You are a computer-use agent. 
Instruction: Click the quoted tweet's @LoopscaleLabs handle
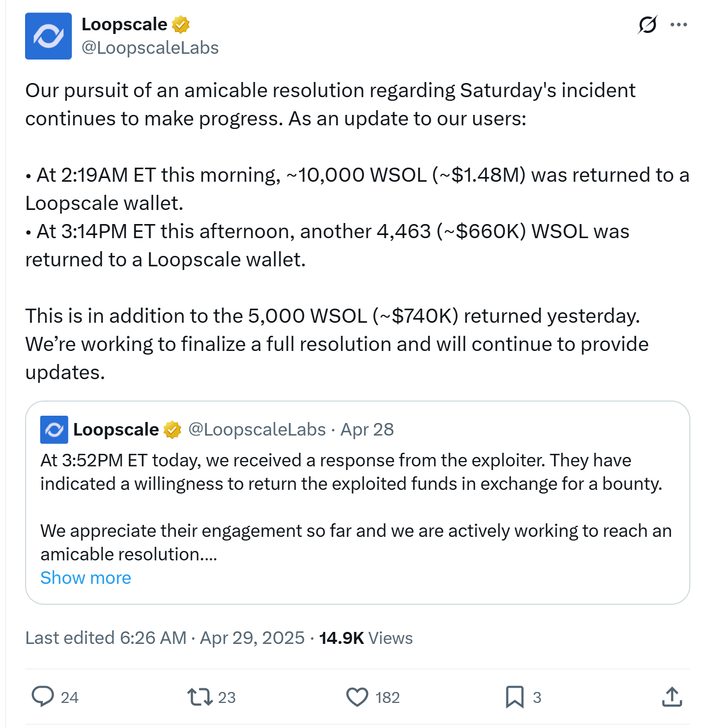point(257,430)
